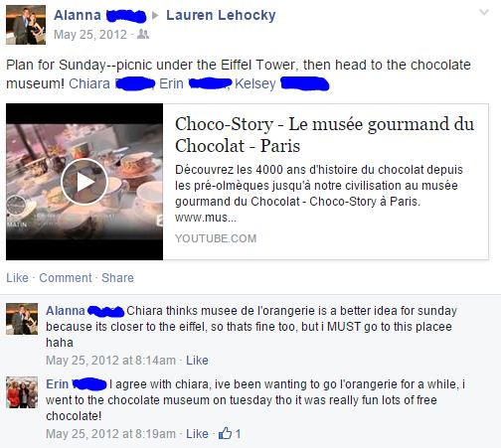Viewport: 501px width, 448px height.
Task: Click tagged friend Erin in post text
Action: (x=171, y=83)
